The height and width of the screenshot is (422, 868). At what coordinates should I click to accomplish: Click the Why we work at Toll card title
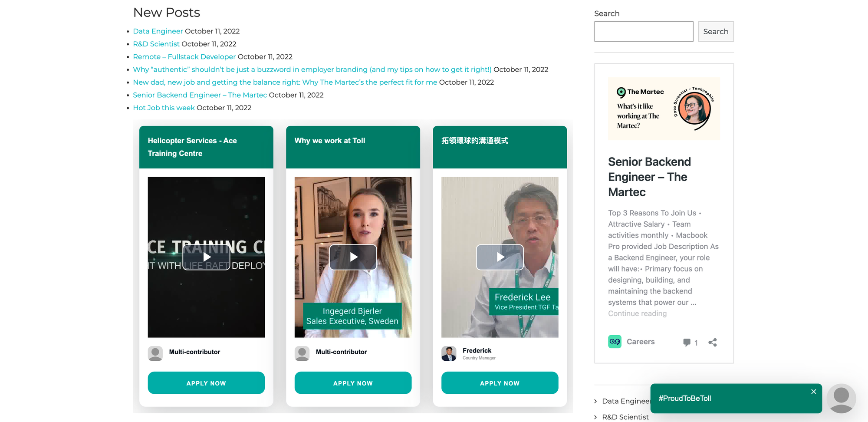(330, 141)
